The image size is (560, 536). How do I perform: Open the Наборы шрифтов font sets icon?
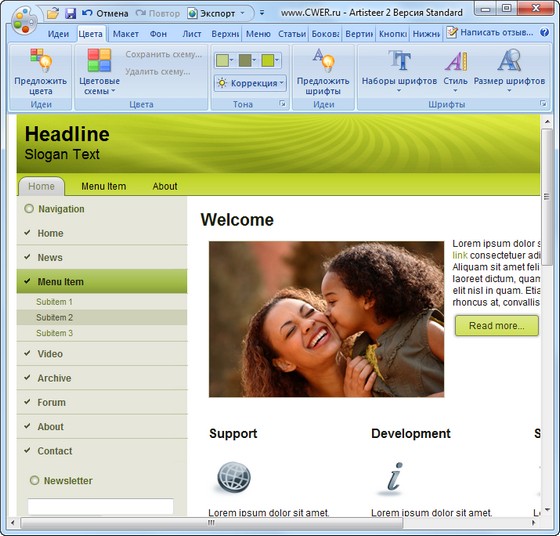pyautogui.click(x=399, y=60)
